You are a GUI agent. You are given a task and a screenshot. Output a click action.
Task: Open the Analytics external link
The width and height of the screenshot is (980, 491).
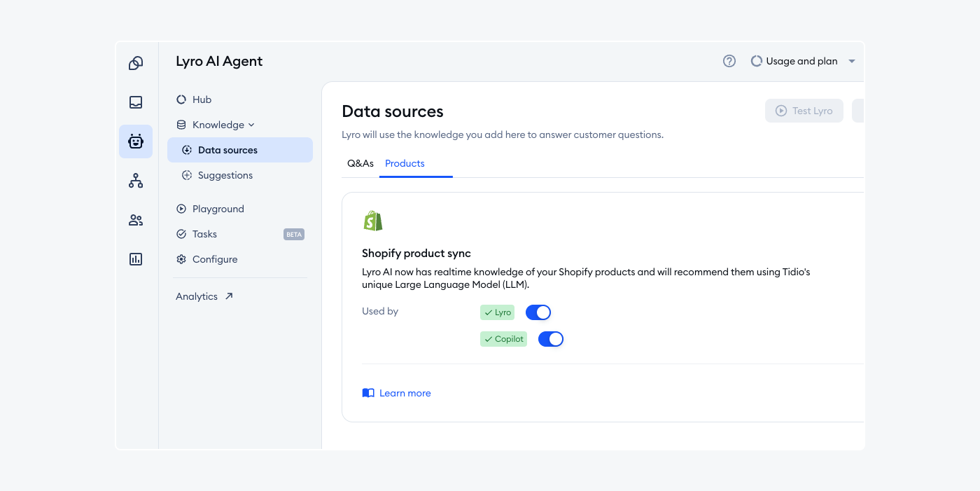(x=204, y=296)
